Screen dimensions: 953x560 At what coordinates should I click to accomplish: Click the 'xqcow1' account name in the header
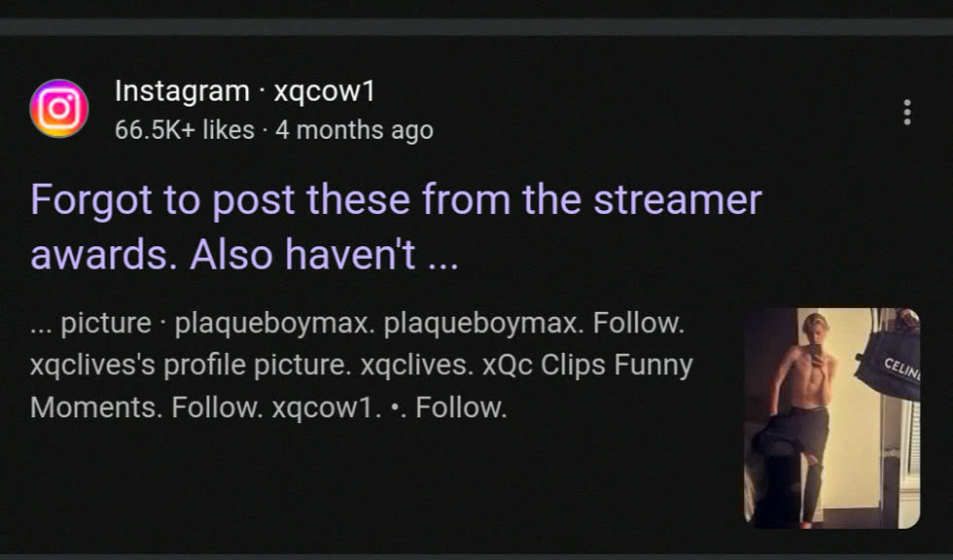pos(325,91)
